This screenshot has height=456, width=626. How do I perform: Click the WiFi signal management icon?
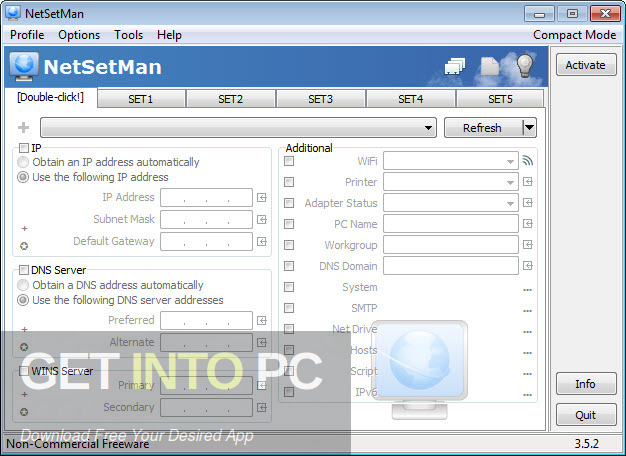pyautogui.click(x=528, y=161)
